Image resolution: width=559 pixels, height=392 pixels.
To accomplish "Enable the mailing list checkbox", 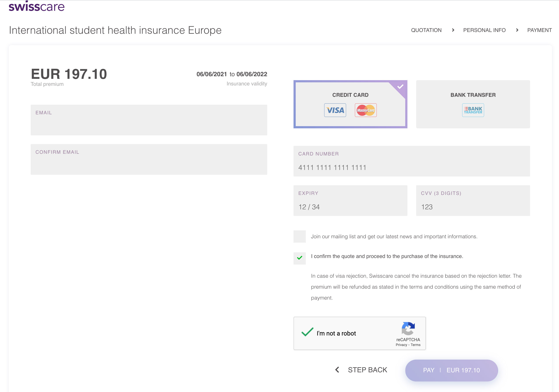I will (299, 237).
